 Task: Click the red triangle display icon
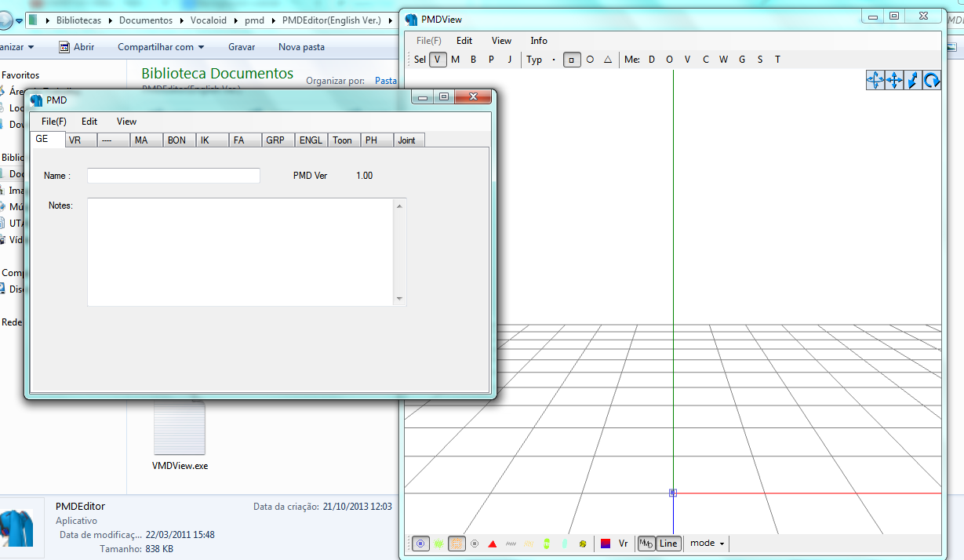pyautogui.click(x=493, y=543)
